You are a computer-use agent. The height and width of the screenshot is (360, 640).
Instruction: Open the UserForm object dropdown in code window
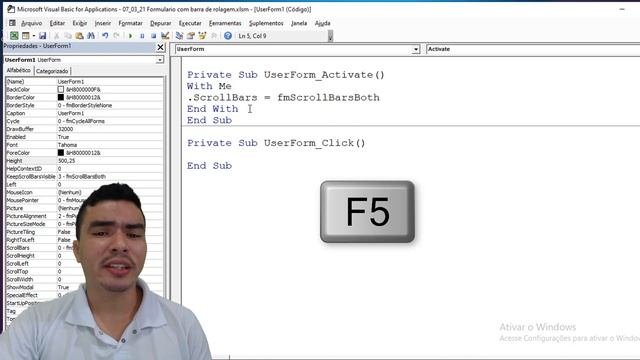click(416, 49)
